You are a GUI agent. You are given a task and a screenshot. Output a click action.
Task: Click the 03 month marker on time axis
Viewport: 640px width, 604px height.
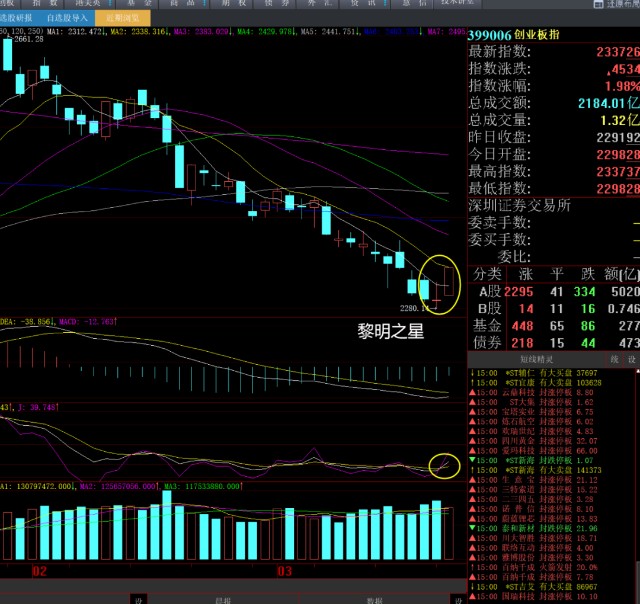(x=285, y=570)
